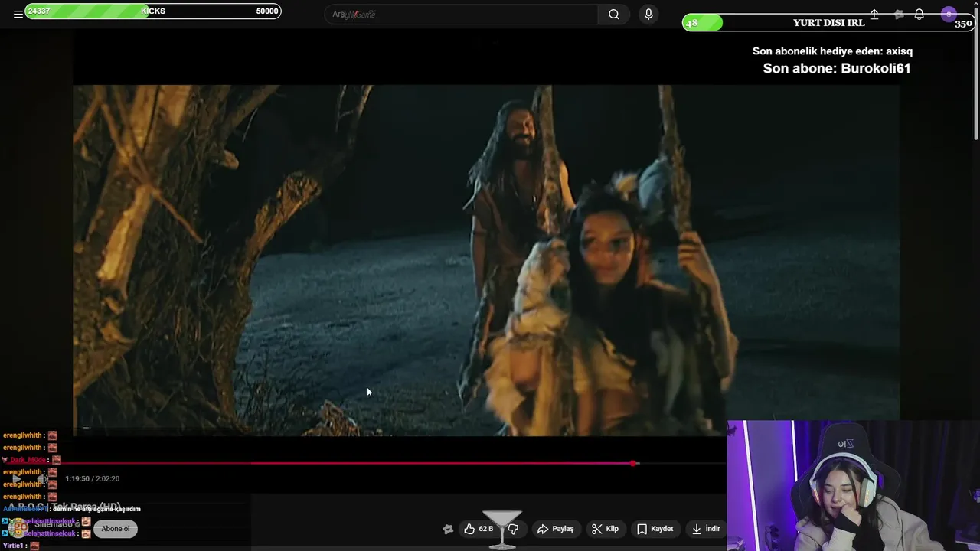Click 'Son abone: Burokoli61' text
The width and height of the screenshot is (980, 551).
tap(836, 68)
